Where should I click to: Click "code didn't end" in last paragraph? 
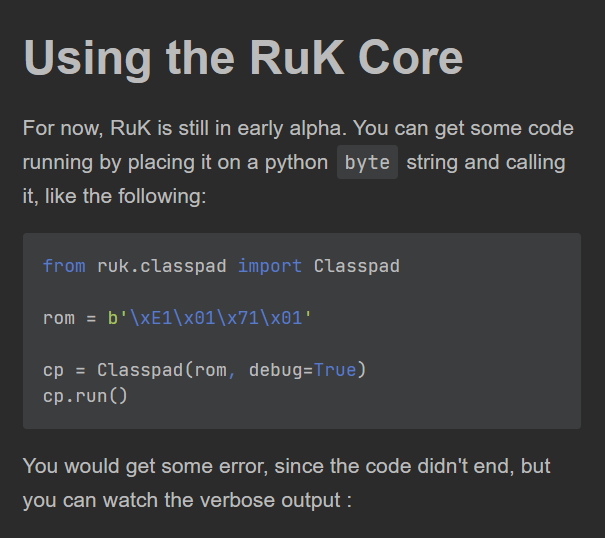pos(424,466)
